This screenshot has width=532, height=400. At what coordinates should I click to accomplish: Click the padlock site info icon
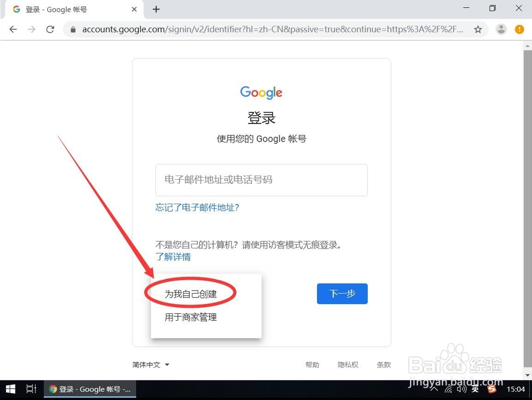73,29
